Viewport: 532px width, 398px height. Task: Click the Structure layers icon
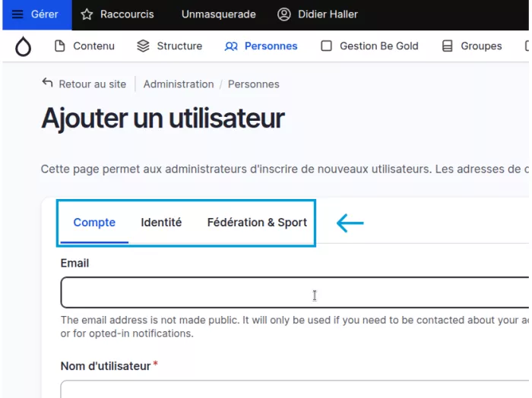click(x=143, y=46)
